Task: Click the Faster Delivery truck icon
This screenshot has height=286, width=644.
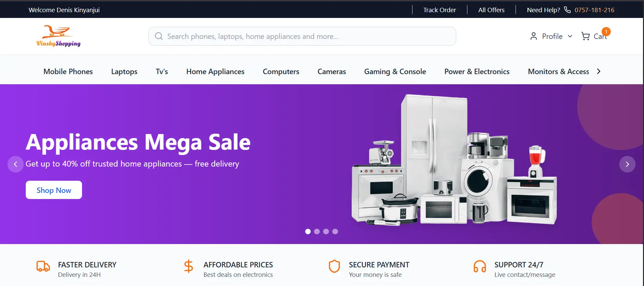Action: click(43, 266)
